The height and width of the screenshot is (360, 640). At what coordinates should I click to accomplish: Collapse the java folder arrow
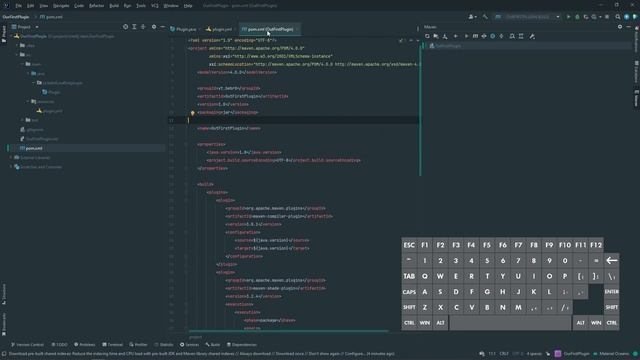pyautogui.click(x=28, y=73)
